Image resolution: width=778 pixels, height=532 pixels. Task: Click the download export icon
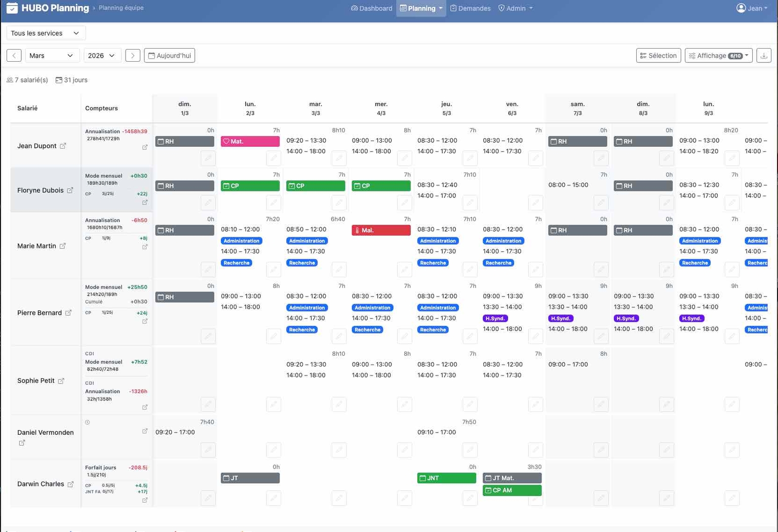coord(763,56)
